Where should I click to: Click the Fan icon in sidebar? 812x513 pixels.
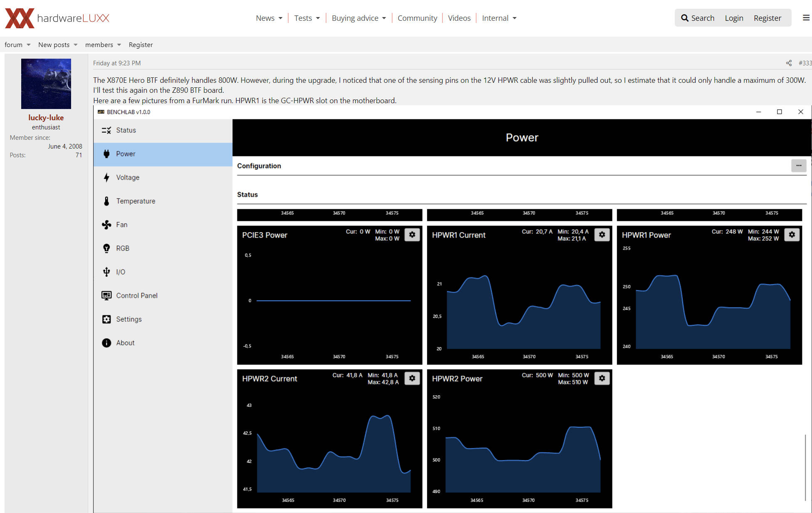pos(106,225)
